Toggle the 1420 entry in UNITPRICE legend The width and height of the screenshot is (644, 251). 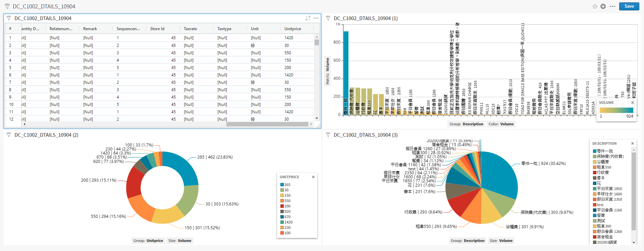pos(288,222)
